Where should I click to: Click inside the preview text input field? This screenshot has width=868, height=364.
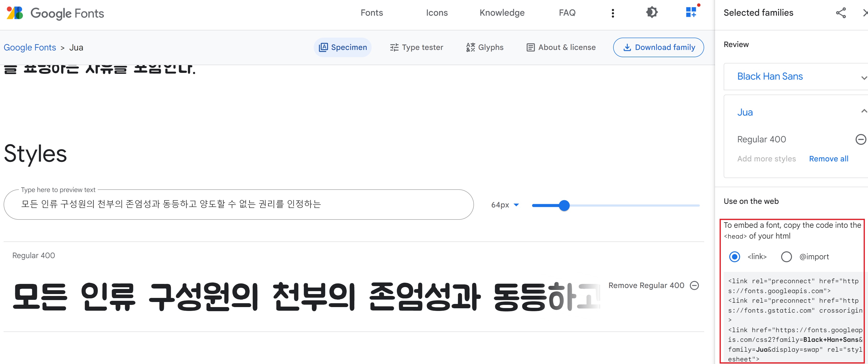click(238, 204)
